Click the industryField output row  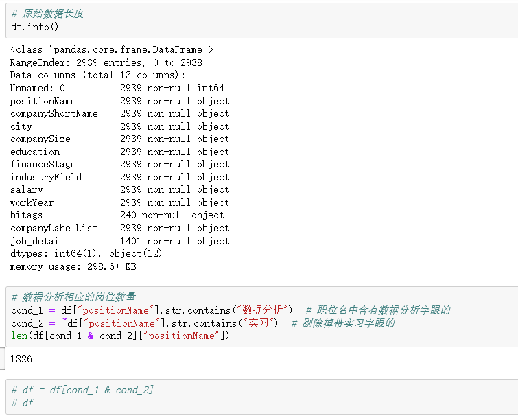pos(119,178)
